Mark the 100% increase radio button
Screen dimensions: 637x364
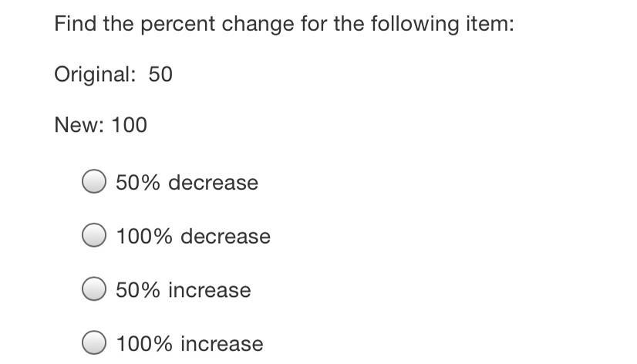pos(94,342)
